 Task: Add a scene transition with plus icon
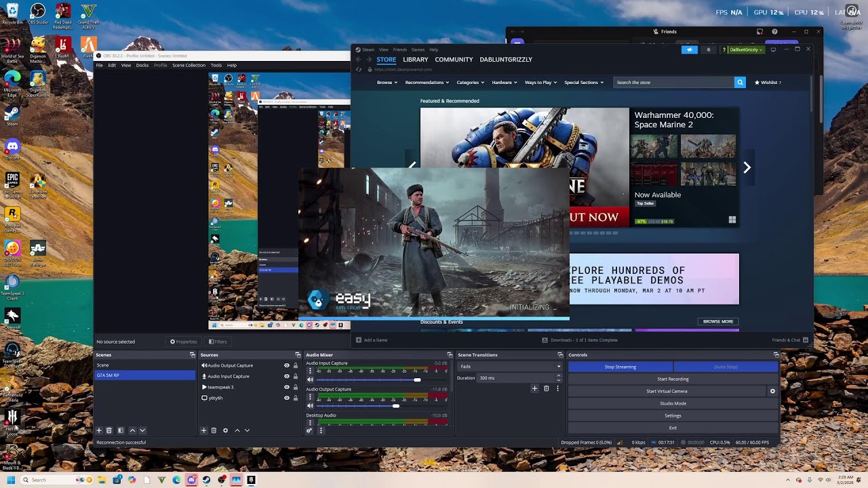[534, 388]
